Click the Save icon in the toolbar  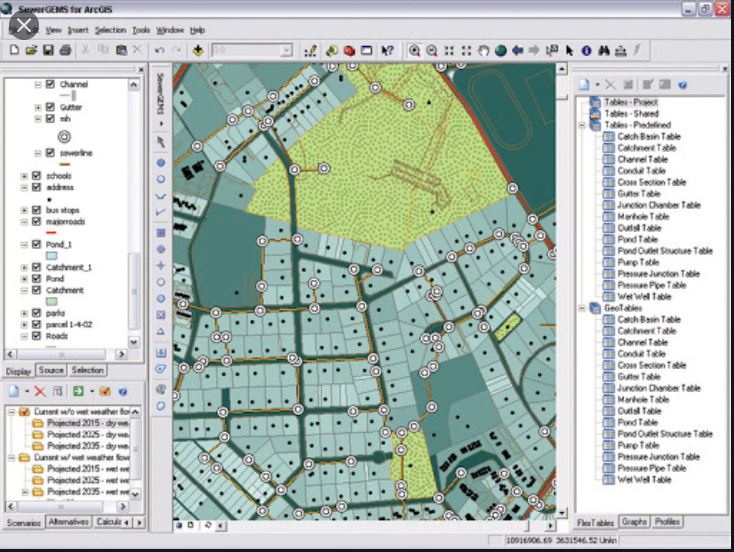coord(48,50)
